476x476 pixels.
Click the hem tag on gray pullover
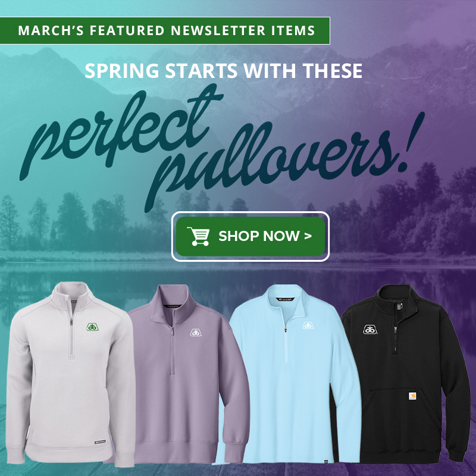[100, 442]
